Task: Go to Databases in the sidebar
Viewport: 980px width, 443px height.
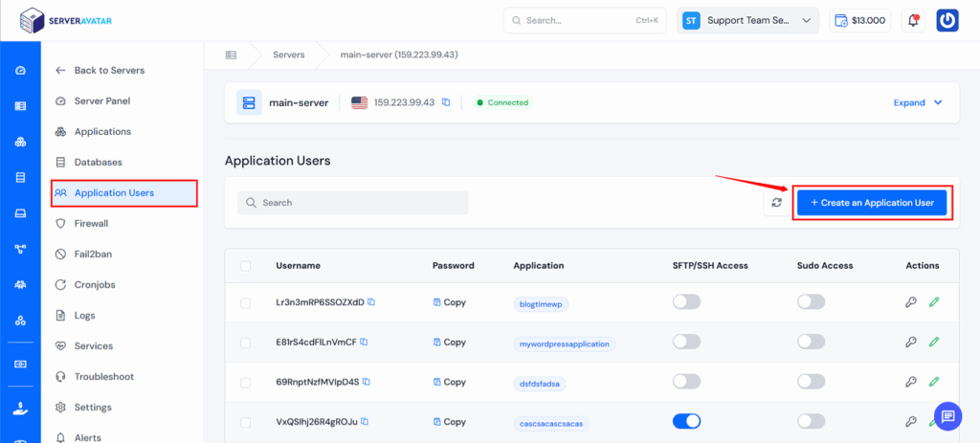Action: [98, 162]
